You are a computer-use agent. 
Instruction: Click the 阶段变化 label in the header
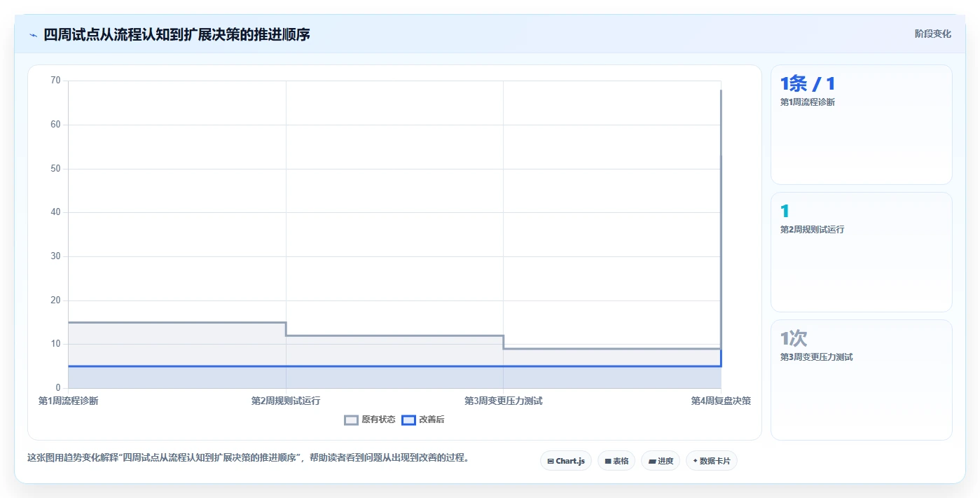pyautogui.click(x=933, y=34)
